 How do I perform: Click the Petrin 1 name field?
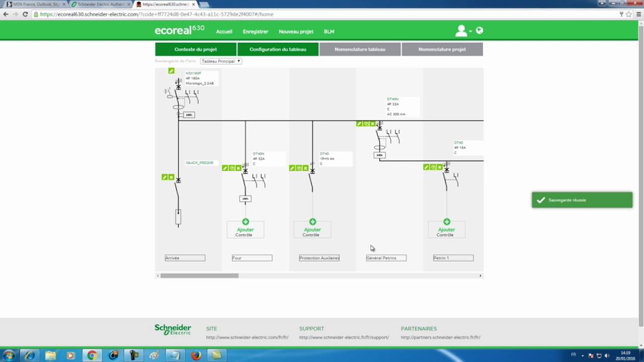tap(453, 258)
